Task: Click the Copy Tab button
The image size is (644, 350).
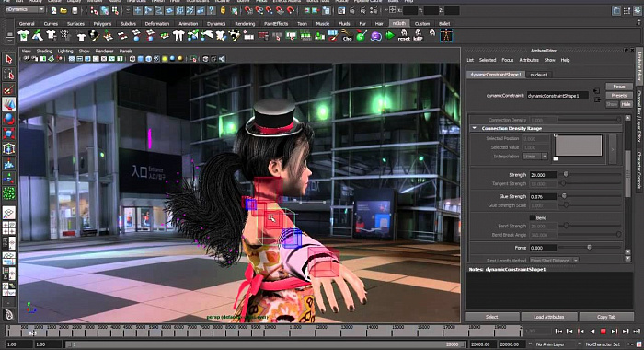Action: click(606, 317)
